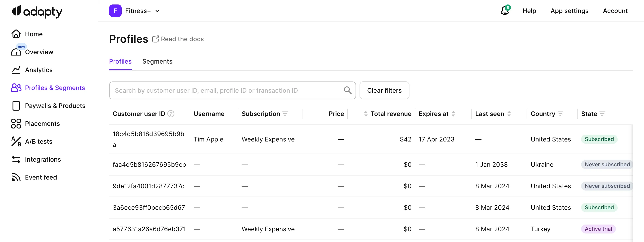Viewport: 644px width, 242px height.
Task: Open Placements grid icon
Action: (x=16, y=124)
